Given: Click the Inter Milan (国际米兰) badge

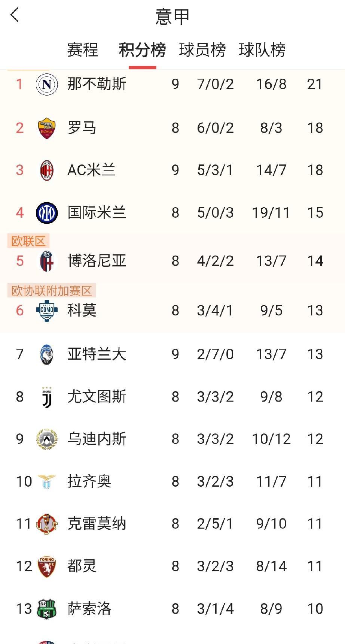Looking at the screenshot, I should 46,212.
